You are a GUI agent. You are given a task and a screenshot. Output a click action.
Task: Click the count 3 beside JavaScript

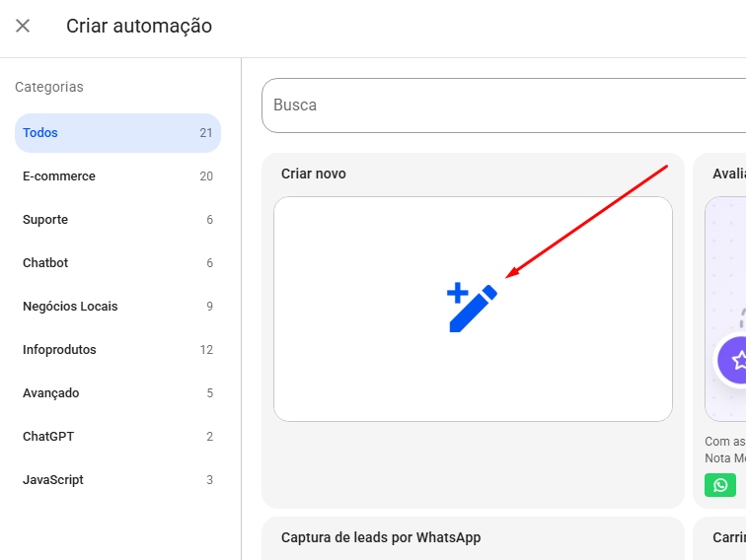[209, 480]
